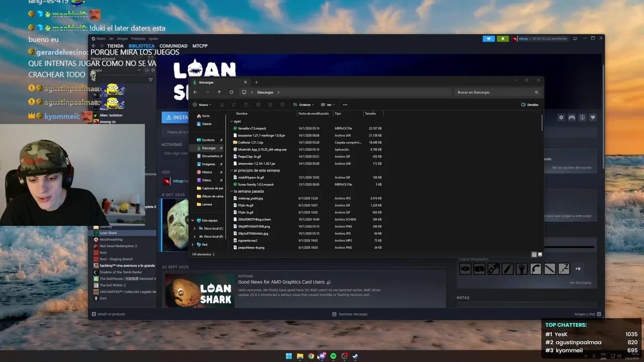Switch to the COMUNIDAD tab in Steam
Screen dimensions: 644x362
173,46
